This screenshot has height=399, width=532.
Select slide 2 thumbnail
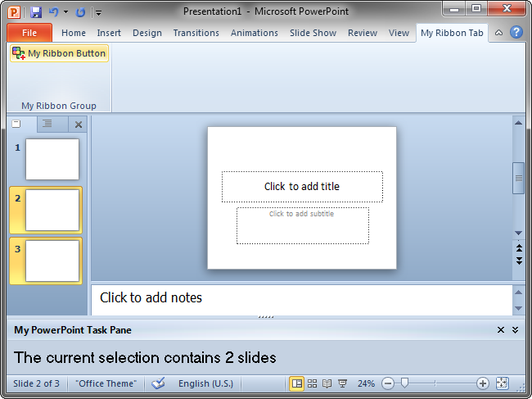click(52, 210)
